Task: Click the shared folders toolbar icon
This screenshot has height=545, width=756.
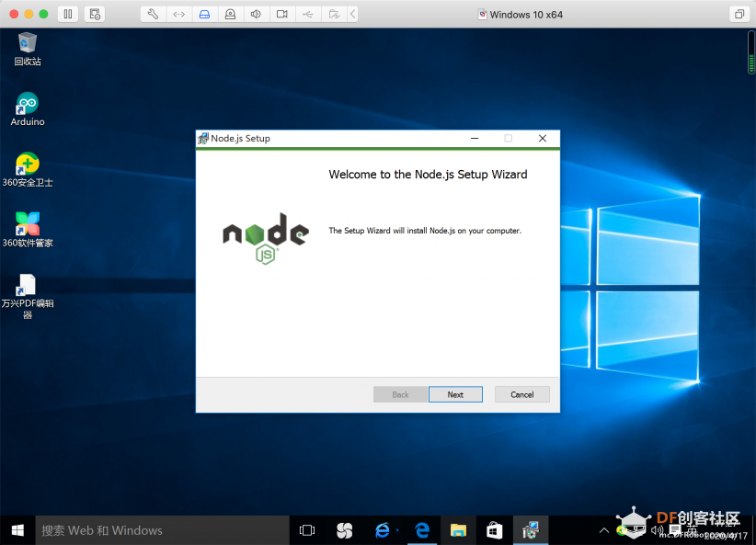Action: click(x=334, y=14)
